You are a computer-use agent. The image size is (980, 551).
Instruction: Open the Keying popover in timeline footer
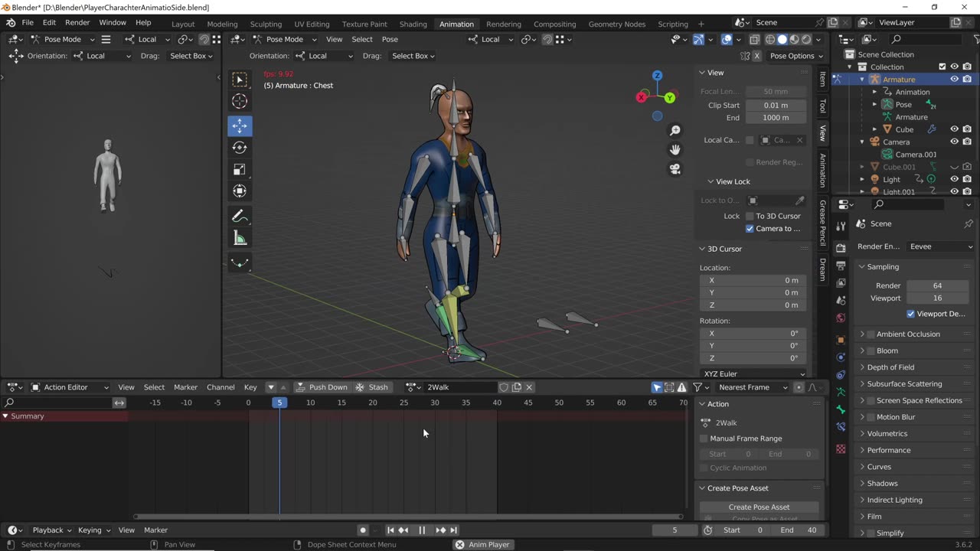click(94, 530)
